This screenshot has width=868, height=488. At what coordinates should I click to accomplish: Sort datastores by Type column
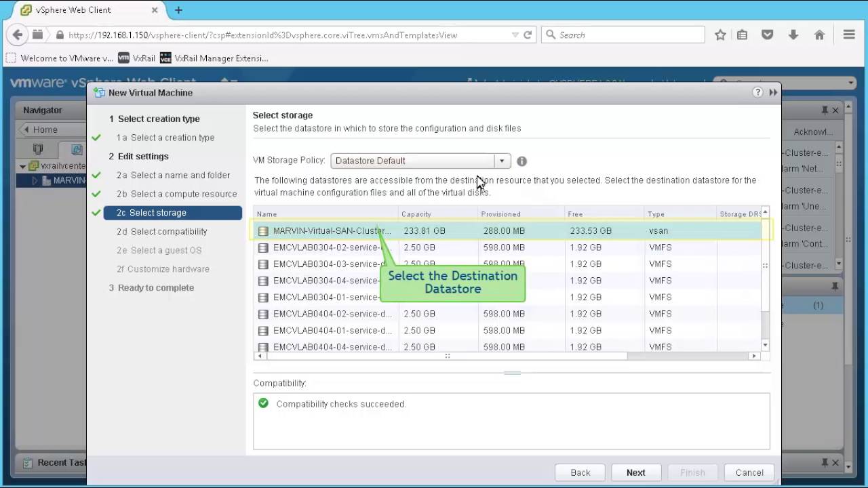679,214
